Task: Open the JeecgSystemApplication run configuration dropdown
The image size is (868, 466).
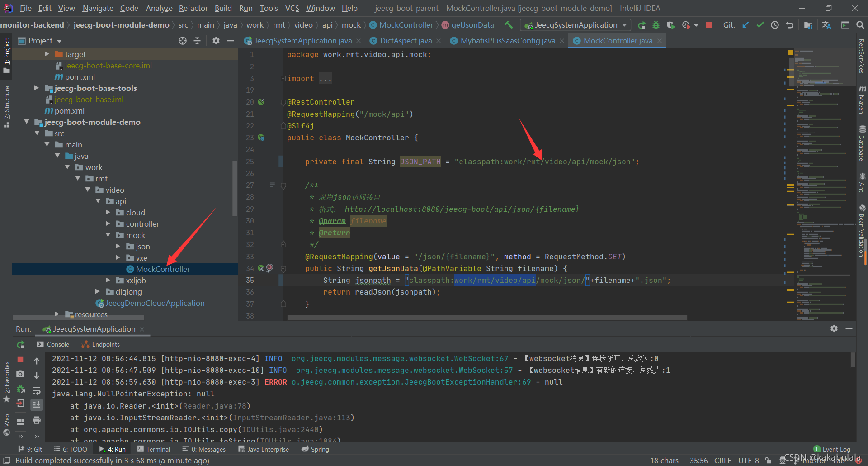Action: click(x=576, y=25)
